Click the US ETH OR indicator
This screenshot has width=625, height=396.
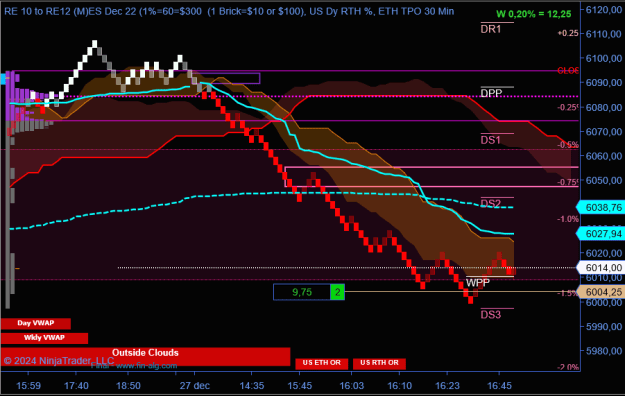coord(322,363)
